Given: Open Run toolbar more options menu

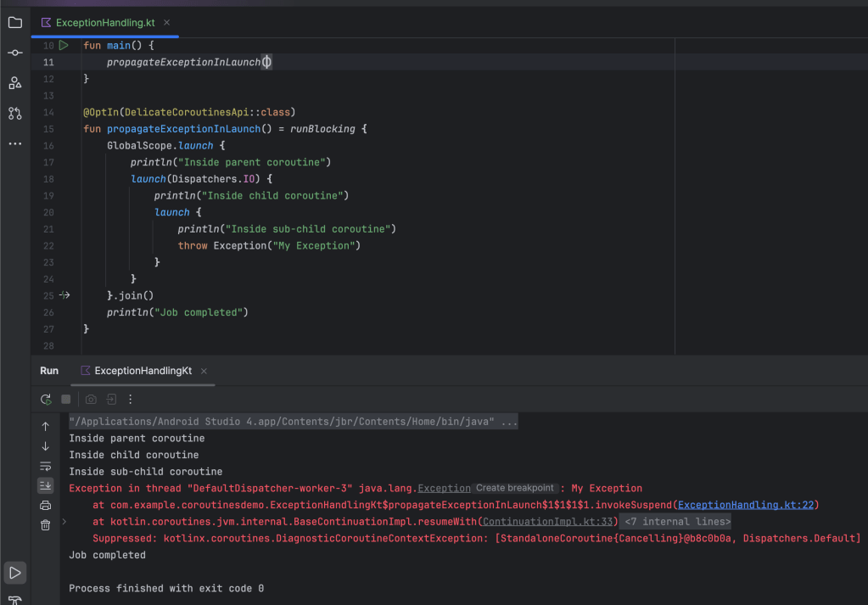Looking at the screenshot, I should tap(131, 399).
